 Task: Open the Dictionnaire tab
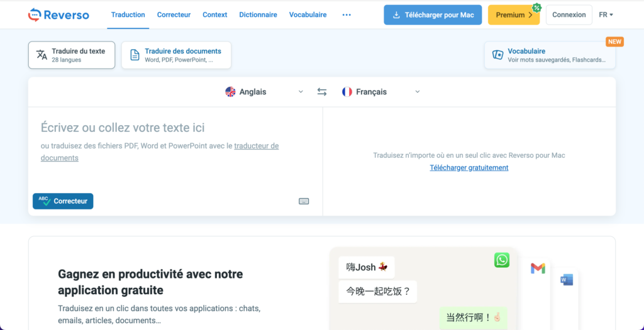click(258, 15)
